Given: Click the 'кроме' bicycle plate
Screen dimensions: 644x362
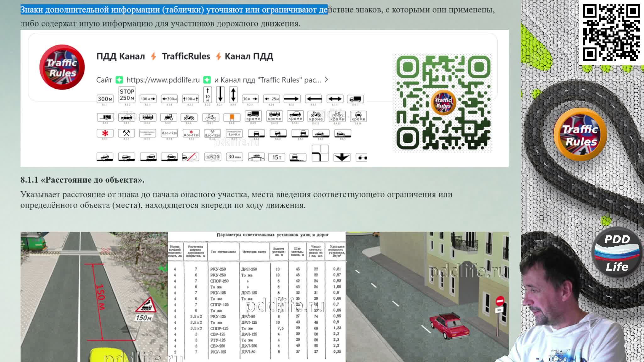Looking at the screenshot, I should pos(337,116).
